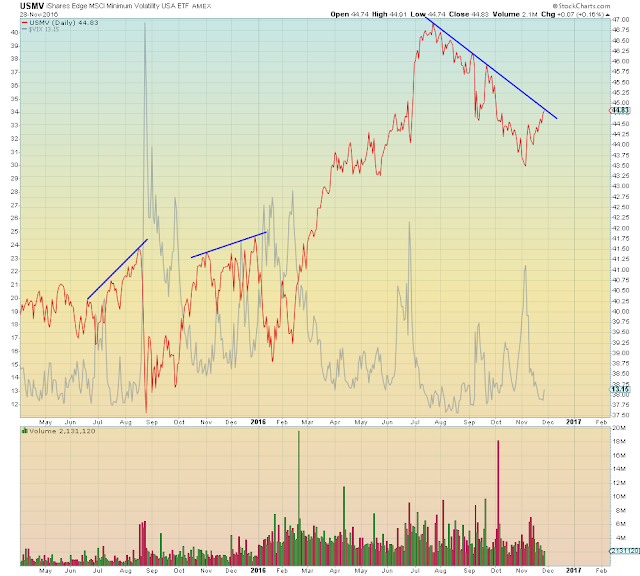The height and width of the screenshot is (576, 640).
Task: Click the green up-arrow beside Chg
Action: pyautogui.click(x=608, y=14)
